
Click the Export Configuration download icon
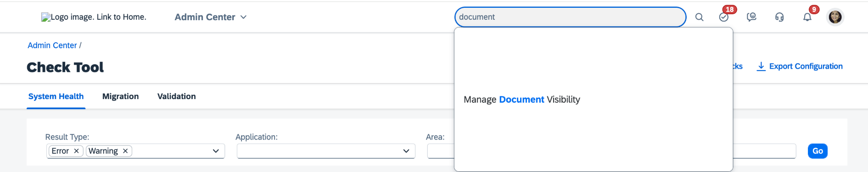761,66
